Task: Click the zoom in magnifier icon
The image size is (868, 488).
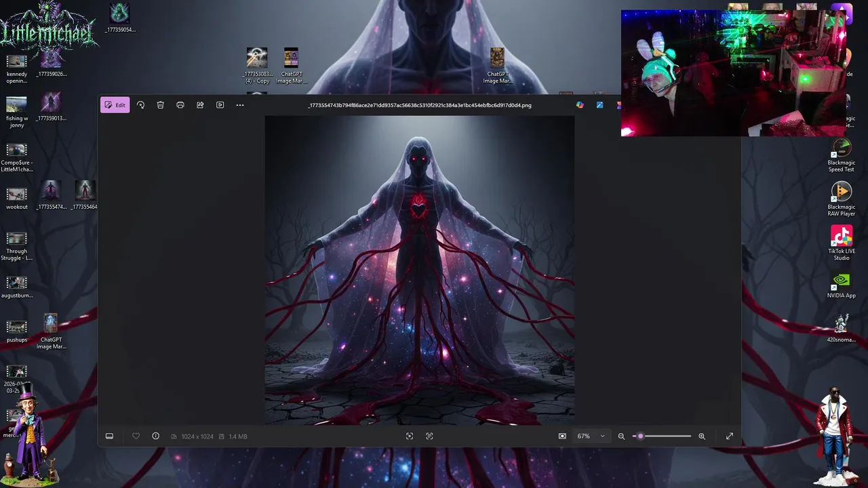Action: [x=702, y=436]
